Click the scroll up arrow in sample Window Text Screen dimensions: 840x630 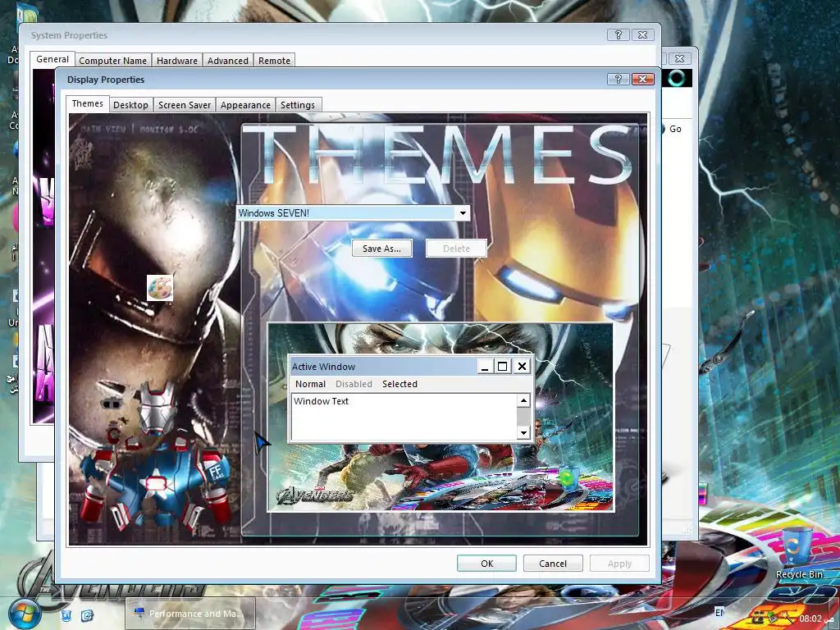click(x=523, y=400)
